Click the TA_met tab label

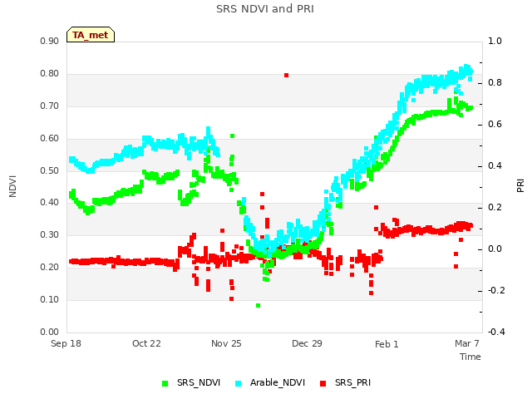(91, 35)
